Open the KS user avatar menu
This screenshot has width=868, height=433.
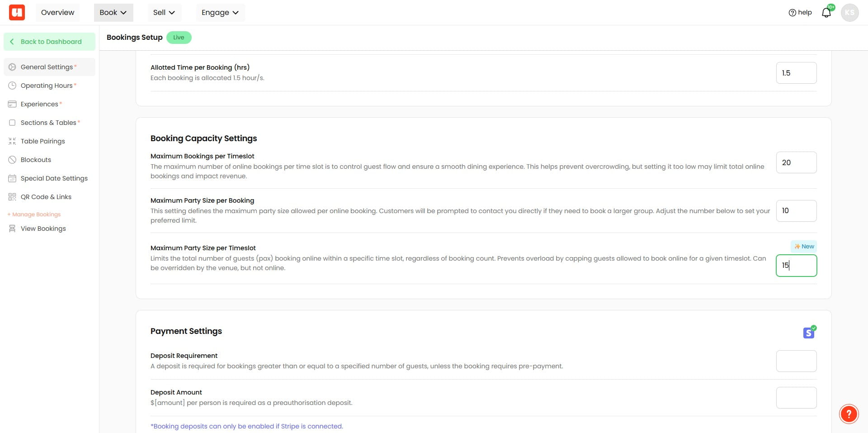[849, 13]
